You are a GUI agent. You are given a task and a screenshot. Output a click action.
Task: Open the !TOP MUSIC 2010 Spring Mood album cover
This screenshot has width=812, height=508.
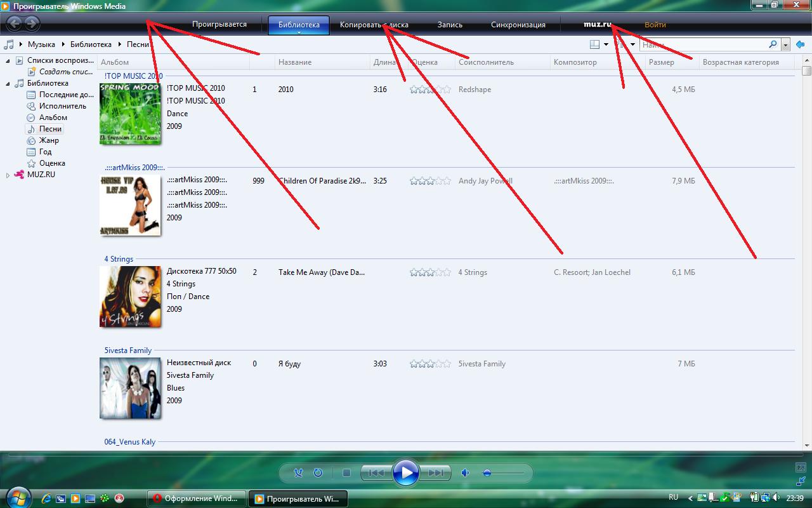pyautogui.click(x=130, y=114)
